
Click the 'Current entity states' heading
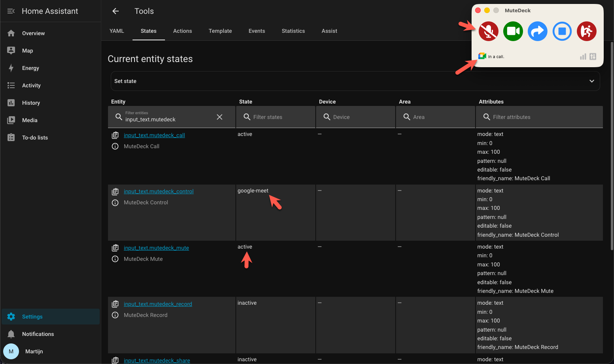tap(150, 59)
